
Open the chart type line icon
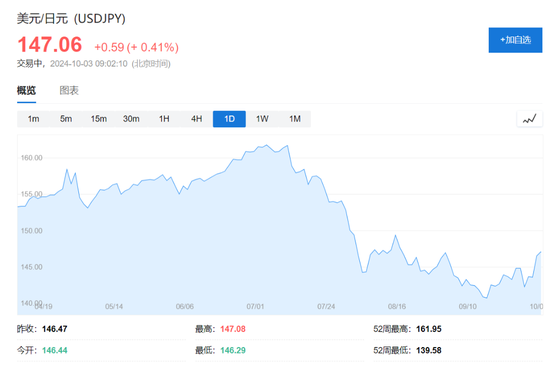pos(529,119)
